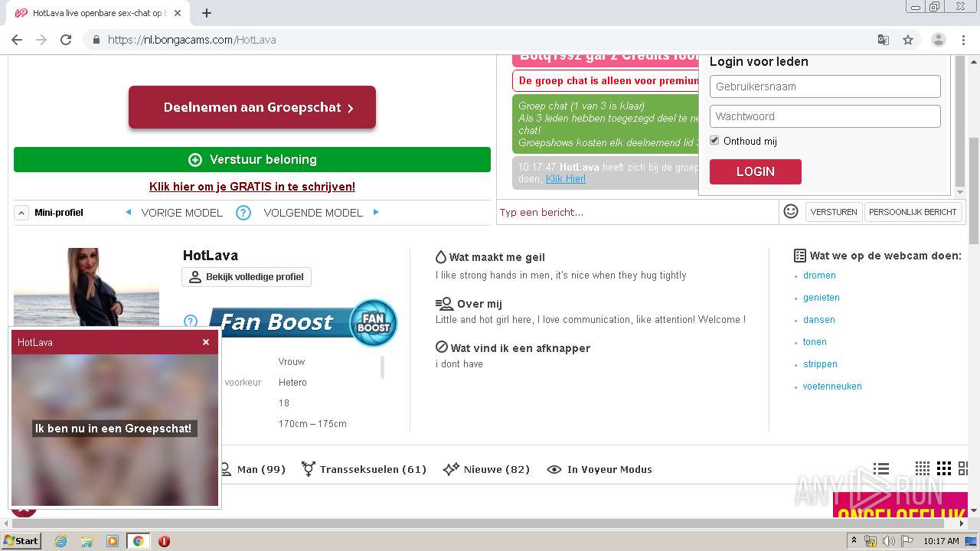This screenshot has height=551, width=980.
Task: Close the HotLava mini video popup
Action: (x=206, y=342)
